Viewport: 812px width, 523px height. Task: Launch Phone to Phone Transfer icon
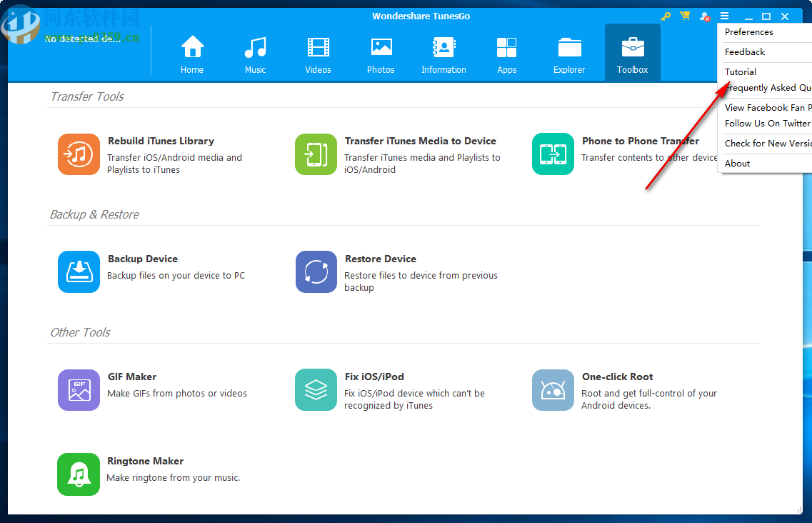553,154
